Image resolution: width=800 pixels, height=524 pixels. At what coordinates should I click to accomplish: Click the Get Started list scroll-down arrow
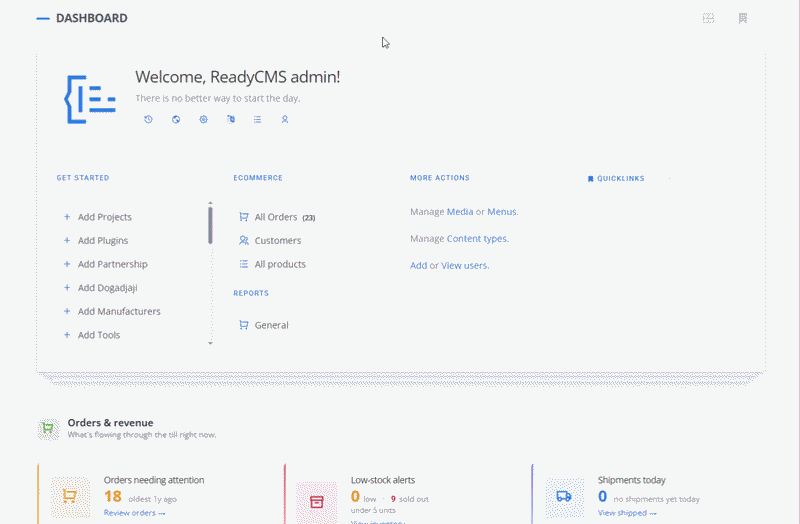coord(210,343)
